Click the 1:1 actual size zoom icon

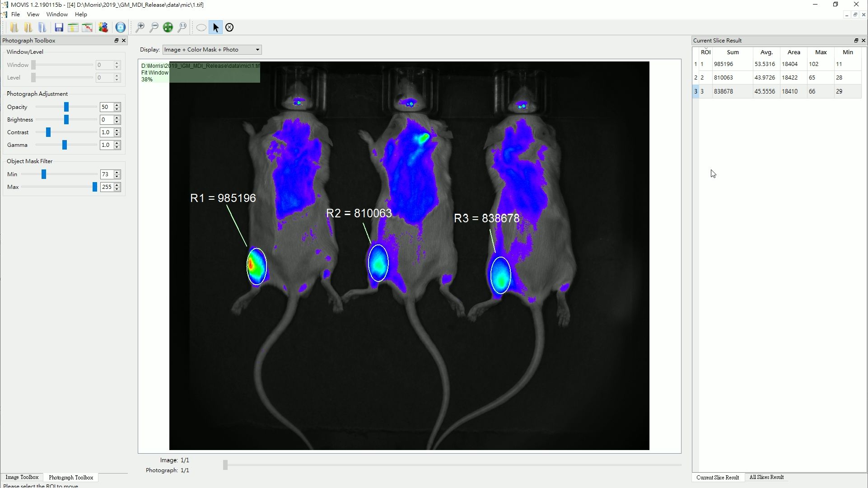[x=182, y=28]
